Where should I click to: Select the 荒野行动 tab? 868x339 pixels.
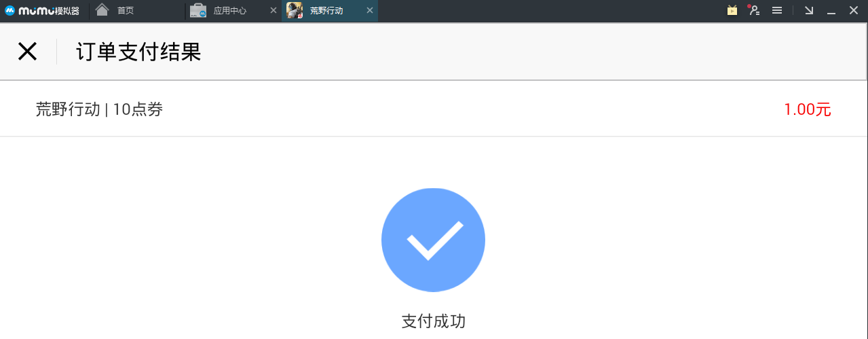point(330,10)
